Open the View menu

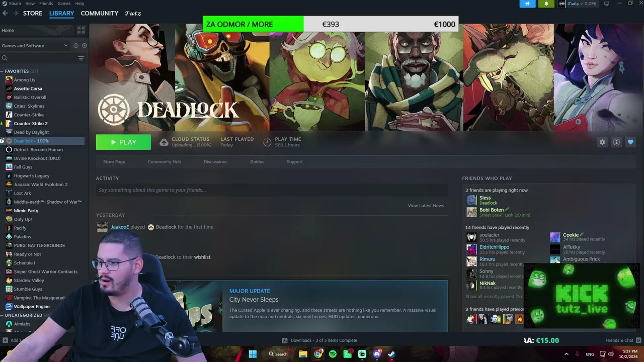[30, 4]
